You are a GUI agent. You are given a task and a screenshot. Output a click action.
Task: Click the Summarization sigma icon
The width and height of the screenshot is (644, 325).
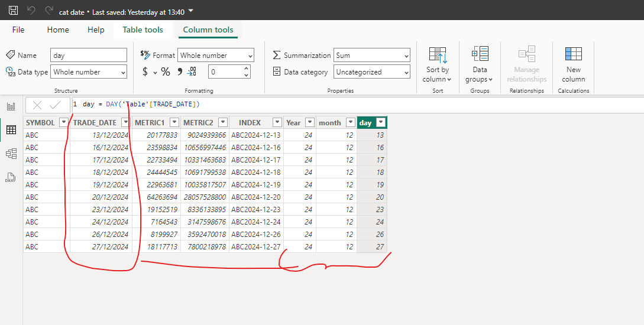tap(277, 55)
